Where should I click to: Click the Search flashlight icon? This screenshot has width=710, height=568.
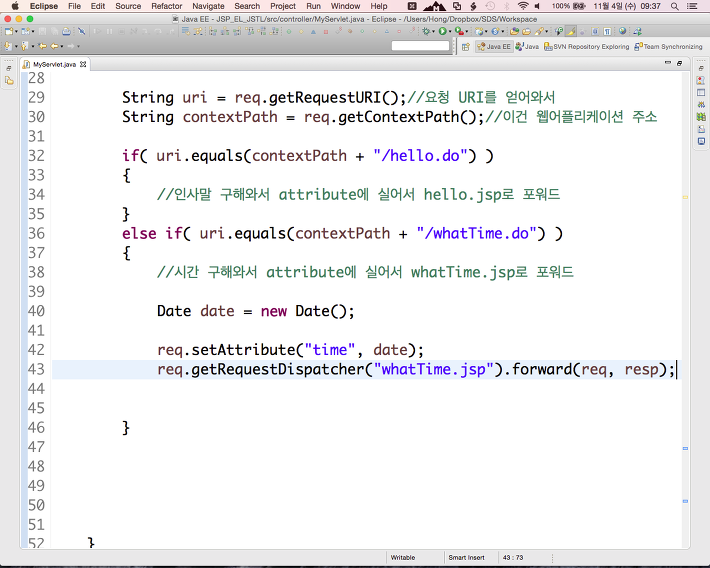(x=539, y=31)
